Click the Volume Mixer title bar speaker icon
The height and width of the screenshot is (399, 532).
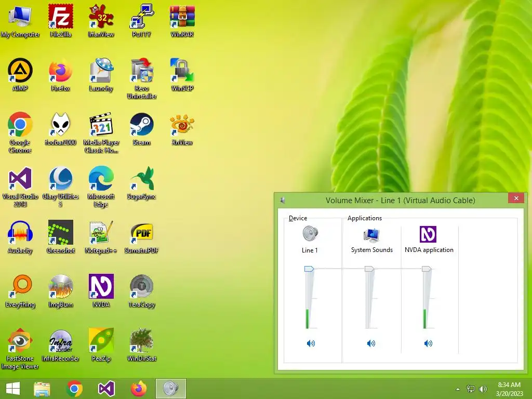coord(283,200)
